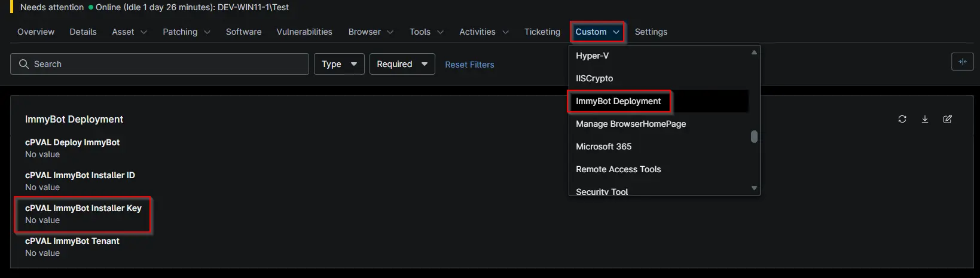Expand the Patching menu chevron
This screenshot has width=980, height=278.
coord(207,32)
